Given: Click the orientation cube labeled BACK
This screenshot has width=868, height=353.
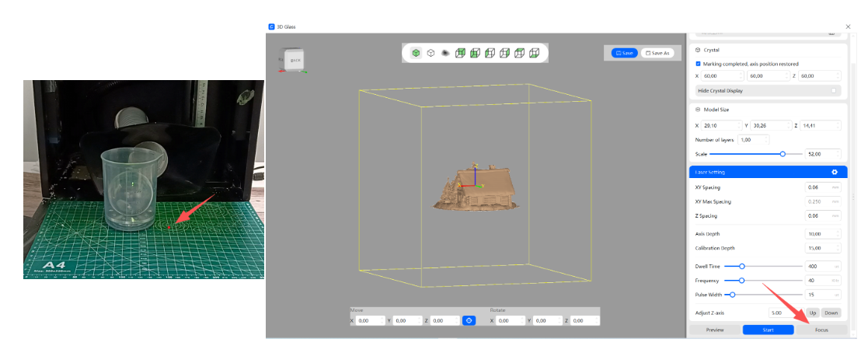Looking at the screenshot, I should 295,60.
